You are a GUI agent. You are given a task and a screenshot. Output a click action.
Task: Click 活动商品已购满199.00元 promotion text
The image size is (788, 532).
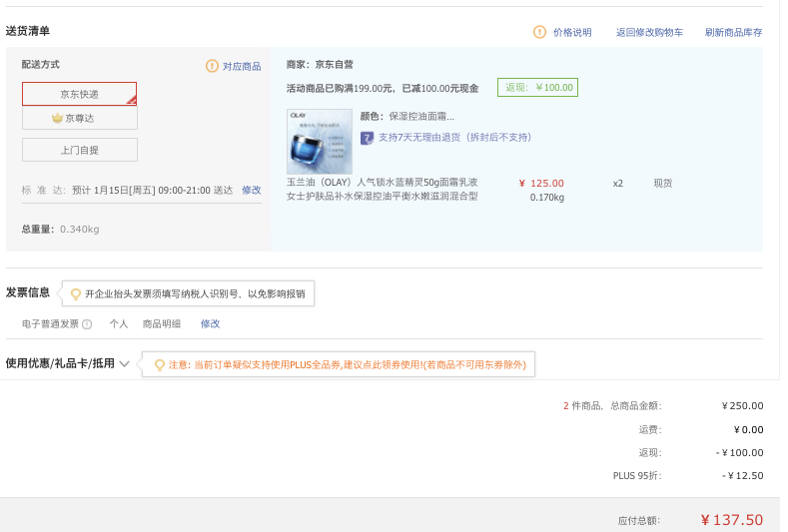(x=382, y=89)
